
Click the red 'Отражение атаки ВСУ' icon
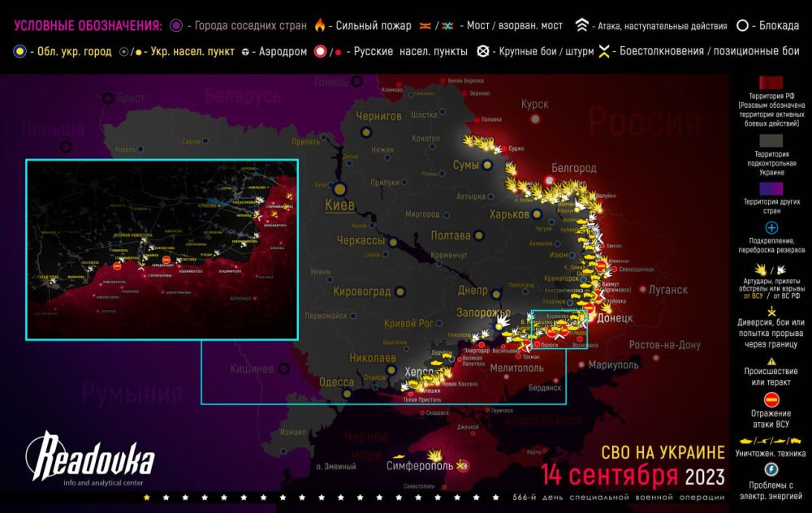771,399
